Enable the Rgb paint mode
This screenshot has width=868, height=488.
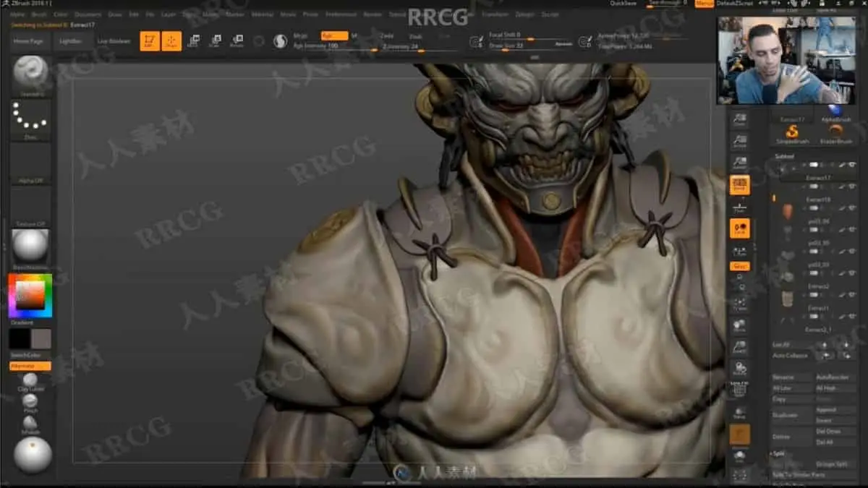point(334,35)
